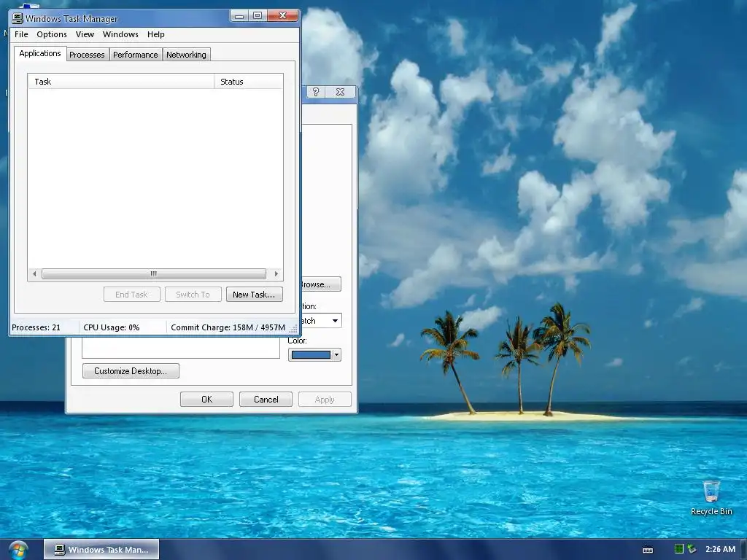Click the Switch To button
Screen dimensions: 747x560
point(193,295)
